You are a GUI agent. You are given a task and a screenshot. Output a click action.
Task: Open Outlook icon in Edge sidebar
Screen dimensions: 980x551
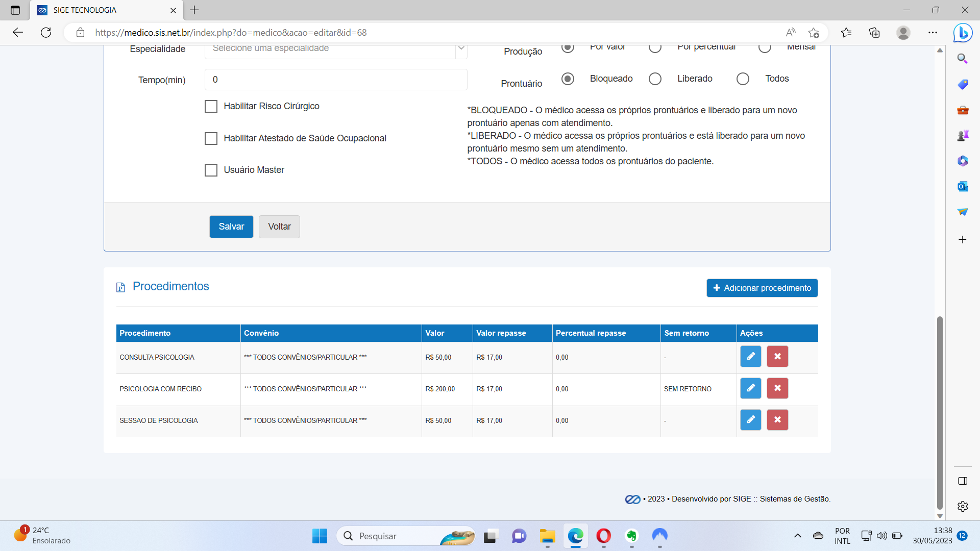point(962,186)
